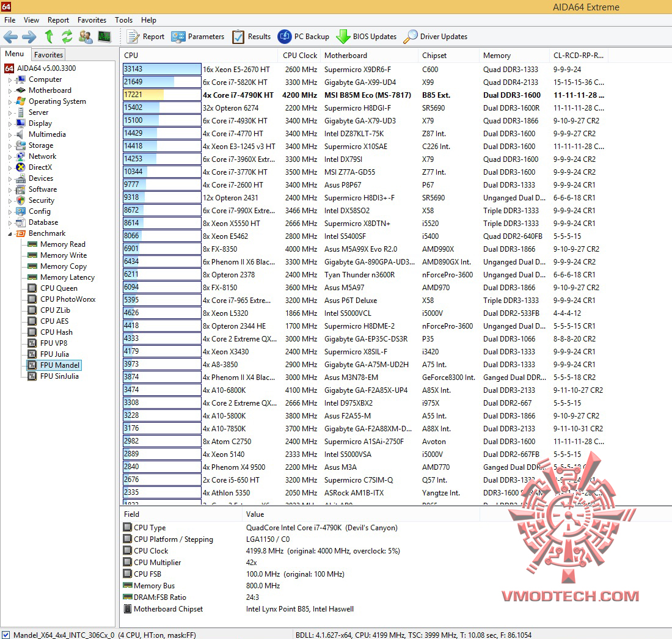Select the 4x Core i7-4790K HT result row

click(364, 95)
